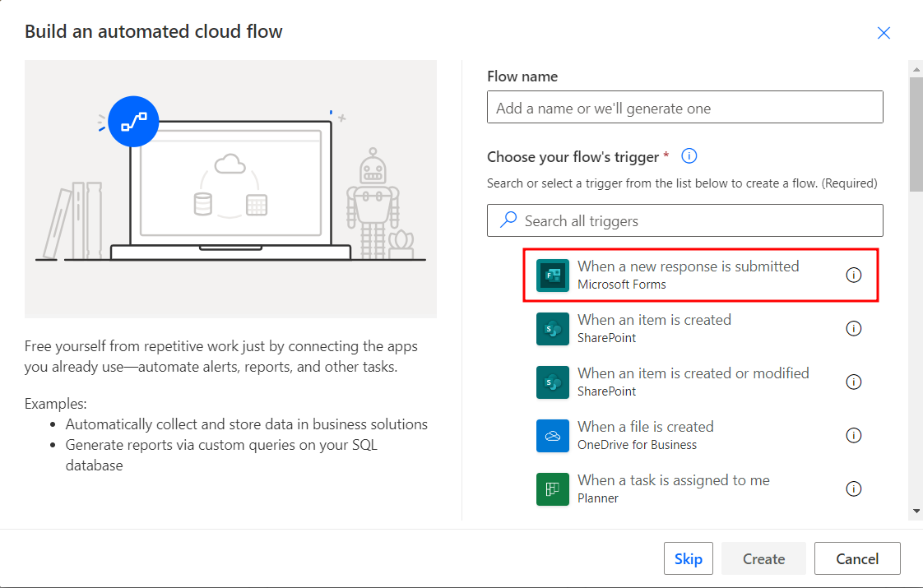The height and width of the screenshot is (588, 923).
Task: Click info icon beside 'Choose your flow's trigger'
Action: tap(689, 156)
